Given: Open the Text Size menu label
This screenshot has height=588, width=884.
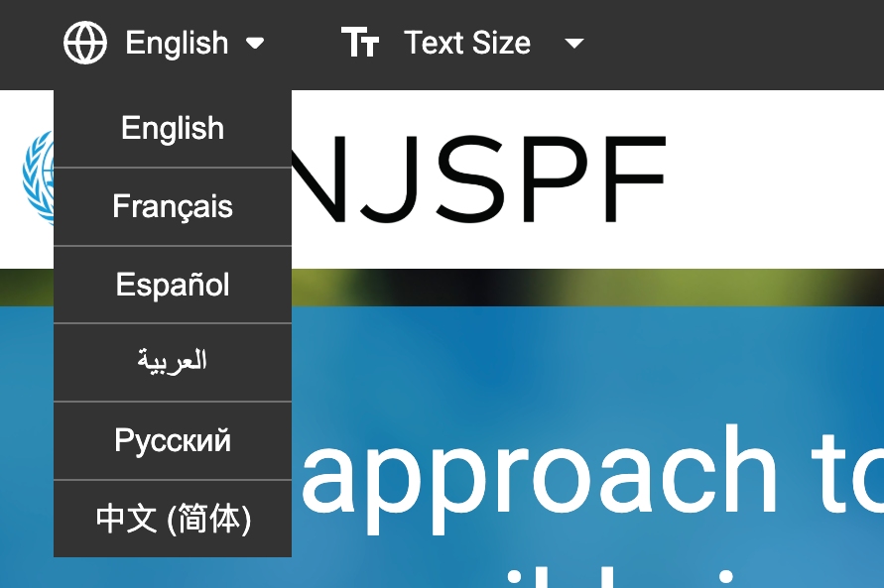Looking at the screenshot, I should tap(467, 43).
